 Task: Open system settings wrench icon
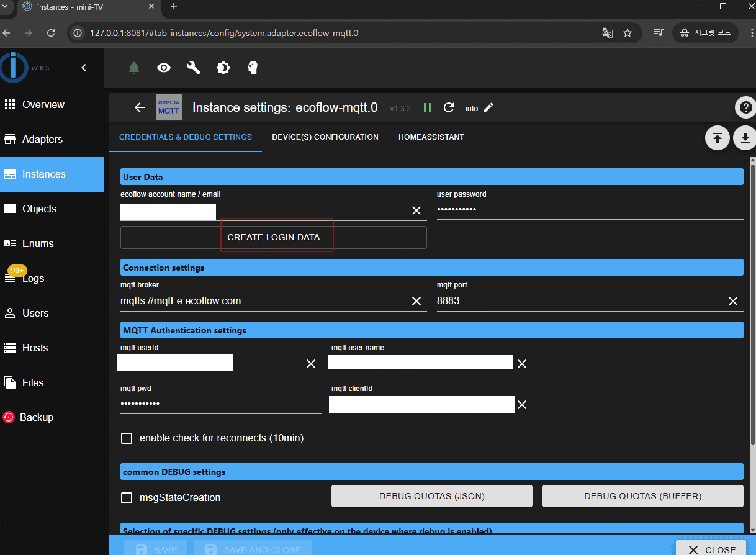tap(194, 68)
